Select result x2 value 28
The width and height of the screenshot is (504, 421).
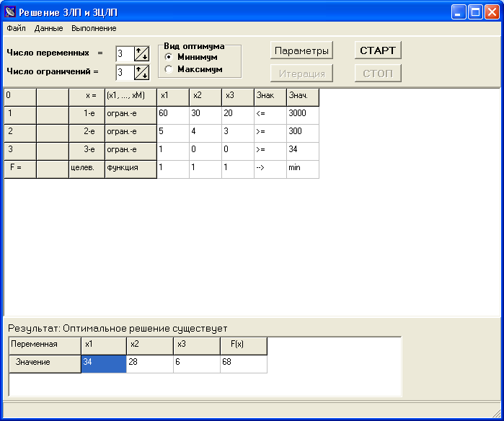[150, 364]
